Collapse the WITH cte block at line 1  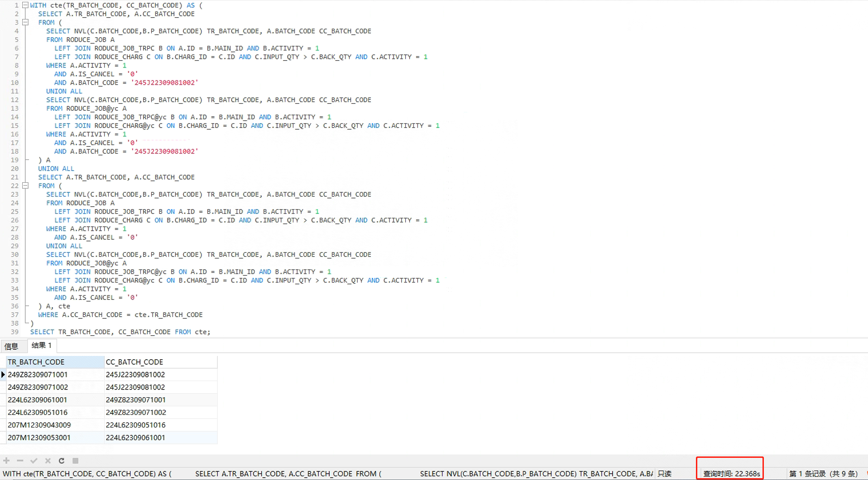(x=25, y=5)
